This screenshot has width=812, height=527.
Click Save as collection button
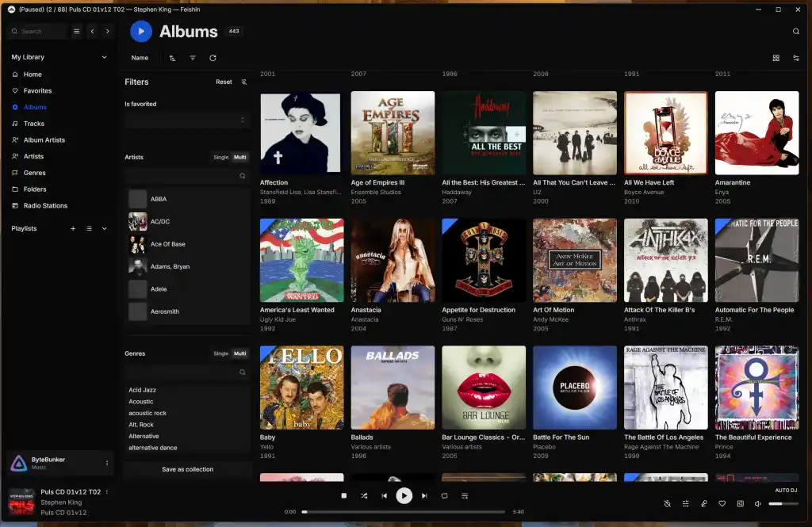point(187,469)
